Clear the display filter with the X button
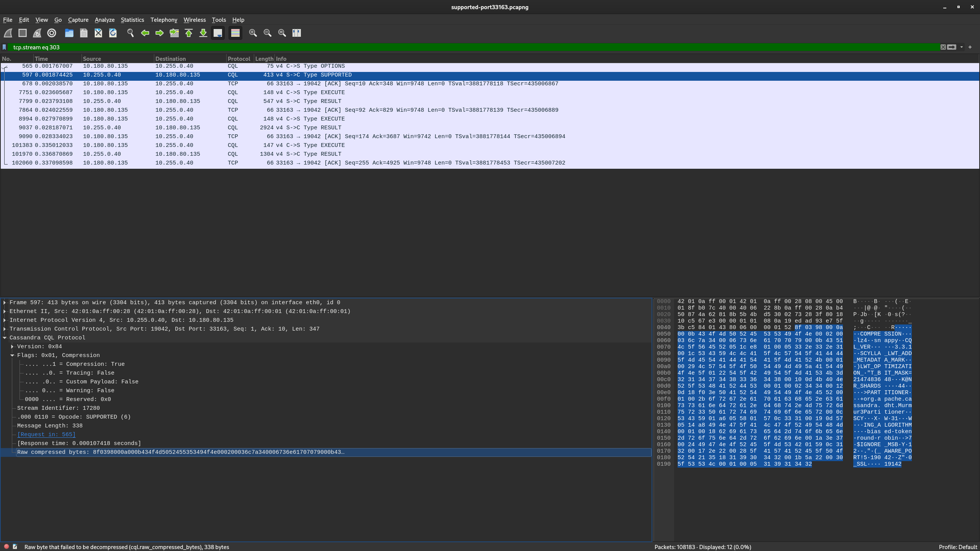 tap(944, 47)
